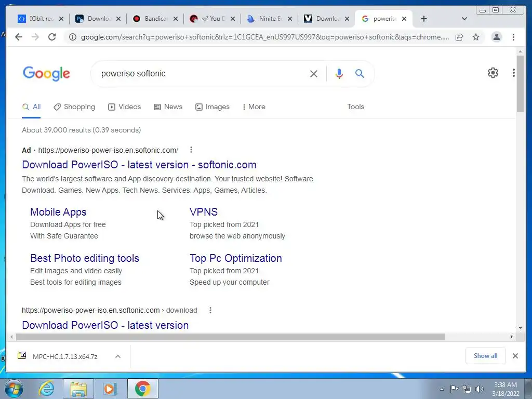Viewport: 532px width, 399px height.
Task: Open Google quick settings gear
Action: [493, 73]
